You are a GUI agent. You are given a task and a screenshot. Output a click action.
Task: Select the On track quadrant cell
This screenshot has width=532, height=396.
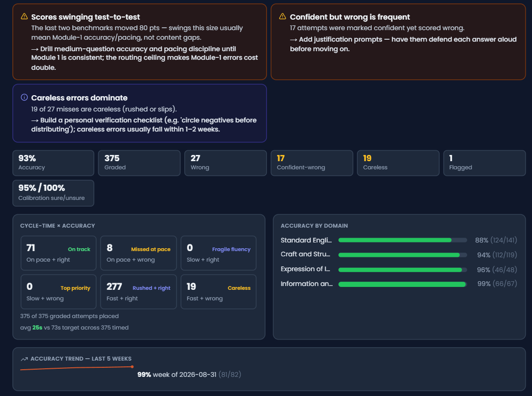[x=58, y=253]
